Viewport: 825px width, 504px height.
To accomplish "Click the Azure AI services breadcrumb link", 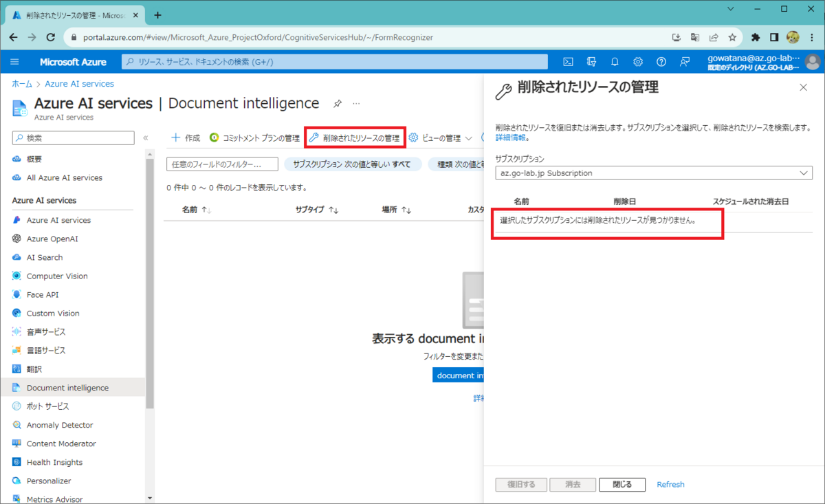I will click(79, 84).
